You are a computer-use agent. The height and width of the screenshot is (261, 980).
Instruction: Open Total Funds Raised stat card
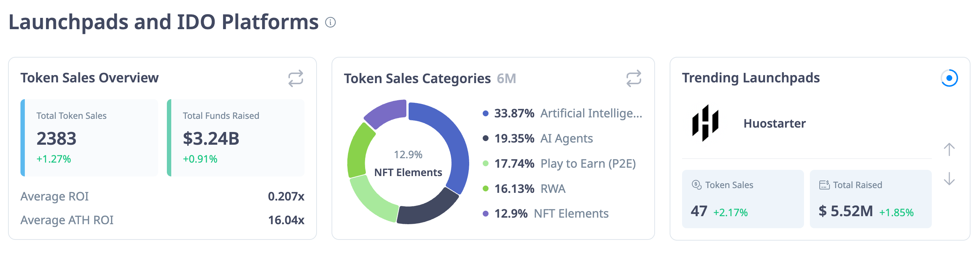coord(236,138)
